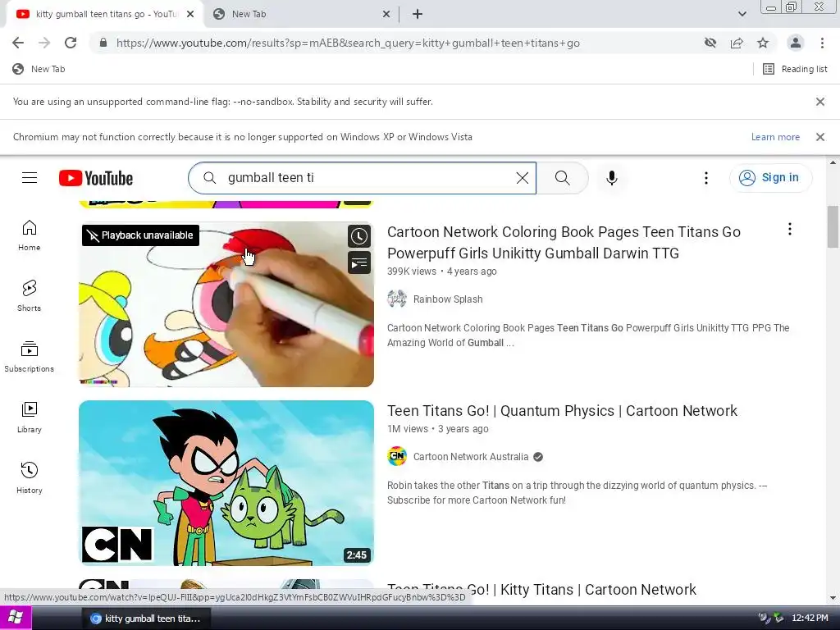Open History in the sidebar
The image size is (840, 630).
click(30, 478)
